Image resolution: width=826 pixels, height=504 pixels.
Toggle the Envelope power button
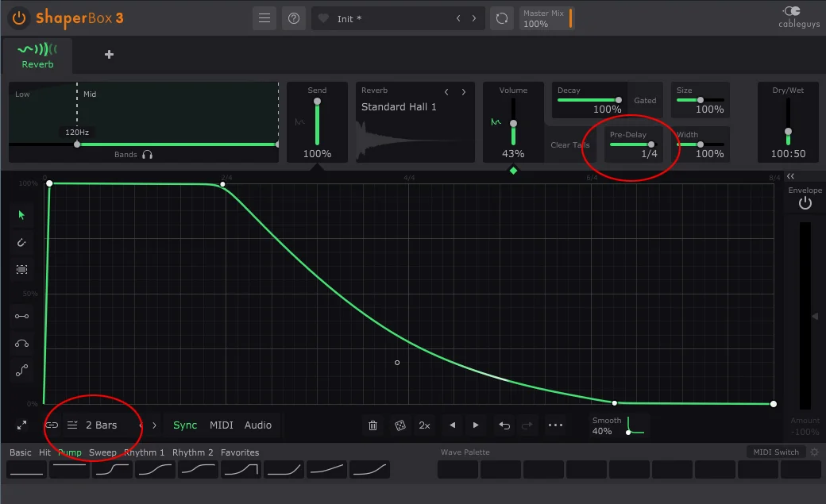pyautogui.click(x=805, y=203)
